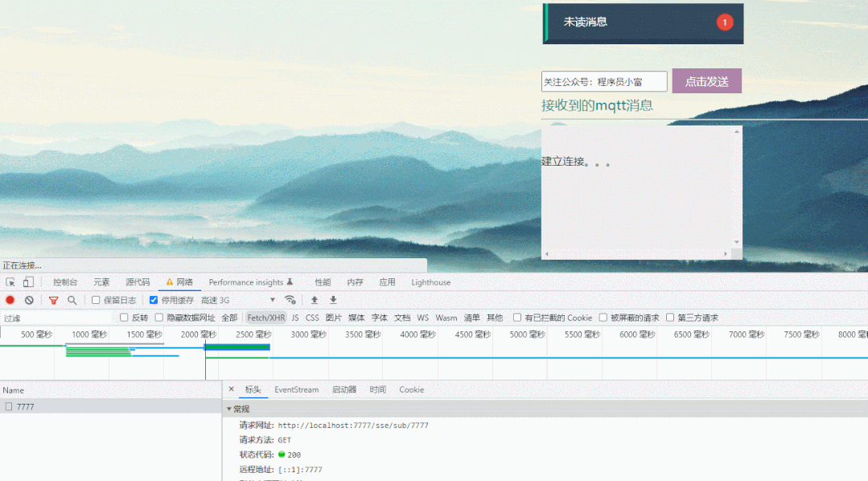Select the inspect element cursor icon
The image size is (868, 481).
(10, 282)
